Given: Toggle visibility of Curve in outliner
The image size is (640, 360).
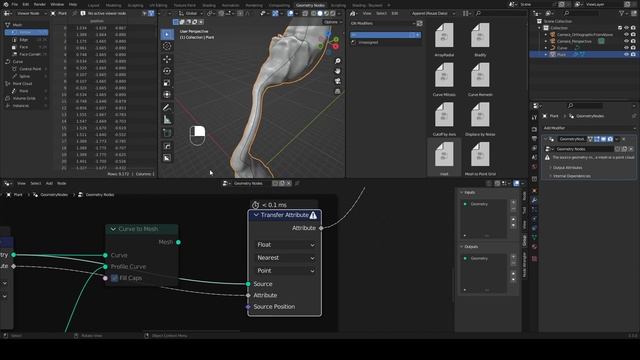Looking at the screenshot, I should (x=626, y=48).
